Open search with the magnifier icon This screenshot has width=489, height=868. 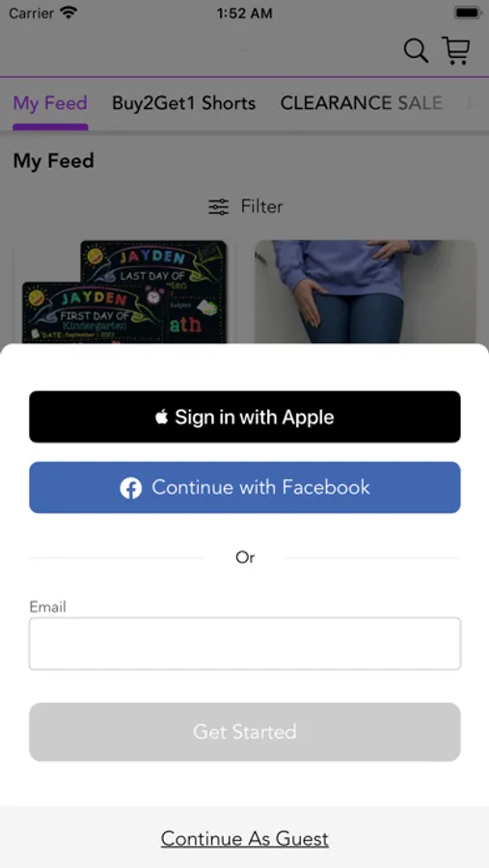416,51
